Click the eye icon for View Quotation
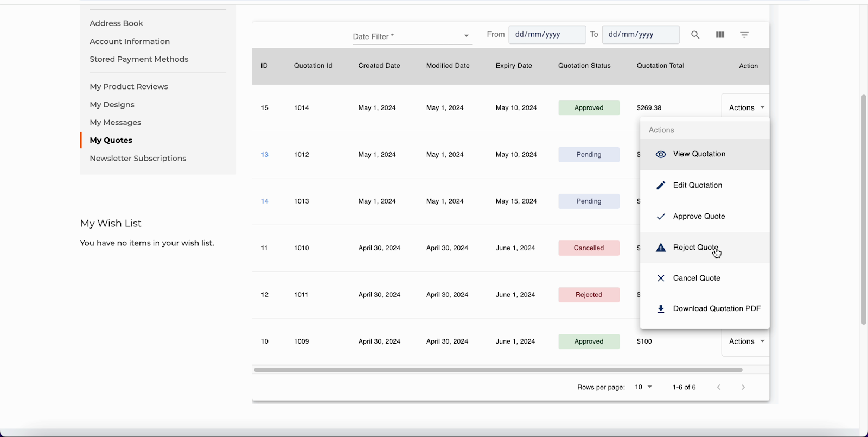This screenshot has width=868, height=437. (661, 154)
